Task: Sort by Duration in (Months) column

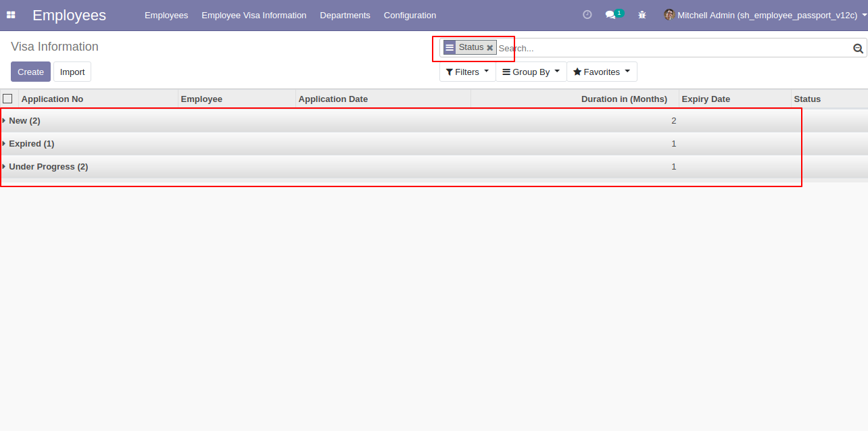Action: tap(575, 99)
